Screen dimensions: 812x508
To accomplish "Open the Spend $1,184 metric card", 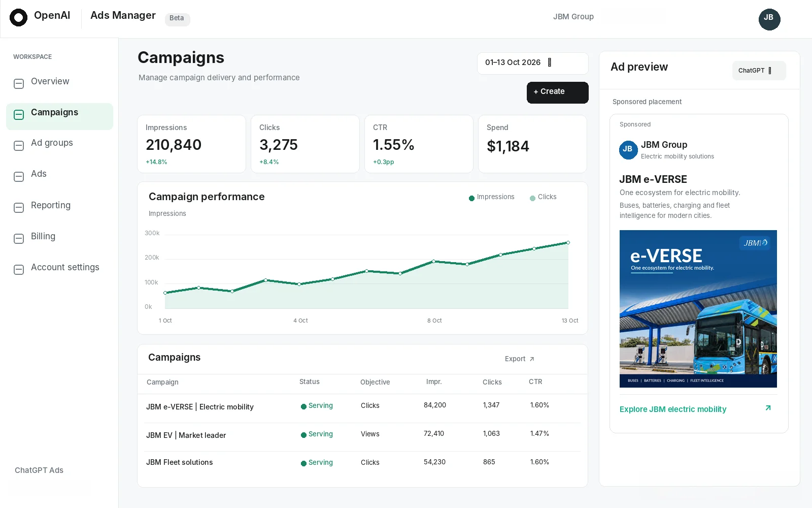I will [x=532, y=144].
